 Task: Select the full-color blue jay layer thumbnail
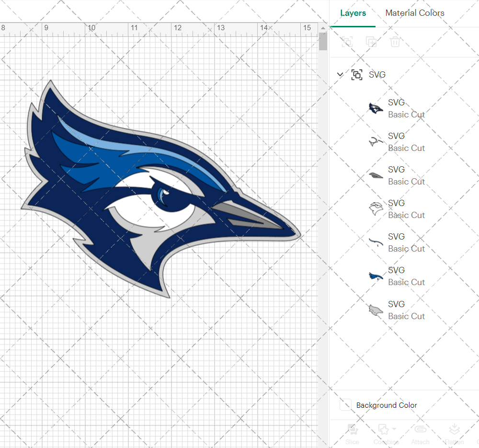[376, 108]
